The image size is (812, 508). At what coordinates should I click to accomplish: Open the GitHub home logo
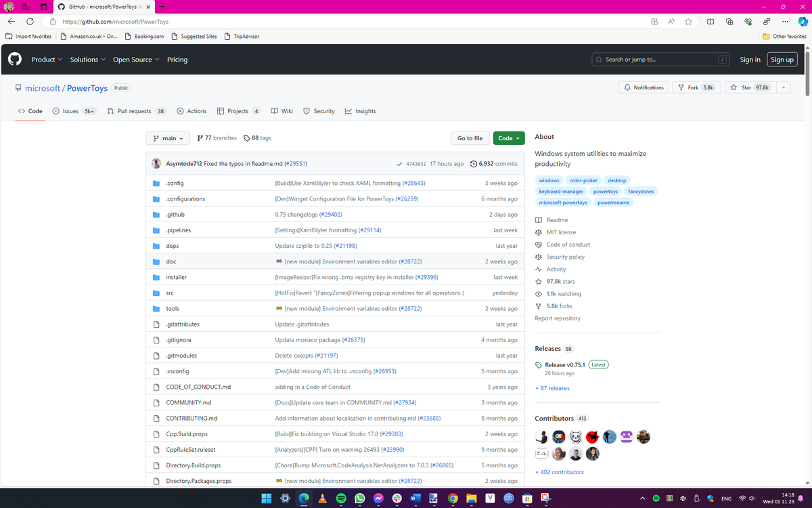click(14, 59)
